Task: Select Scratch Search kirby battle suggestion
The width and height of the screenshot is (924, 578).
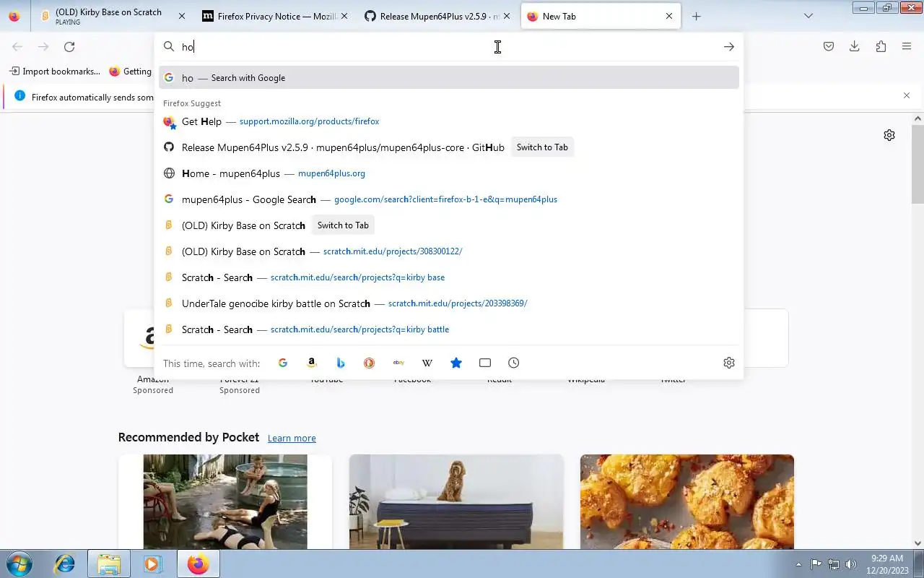Action: pos(449,329)
